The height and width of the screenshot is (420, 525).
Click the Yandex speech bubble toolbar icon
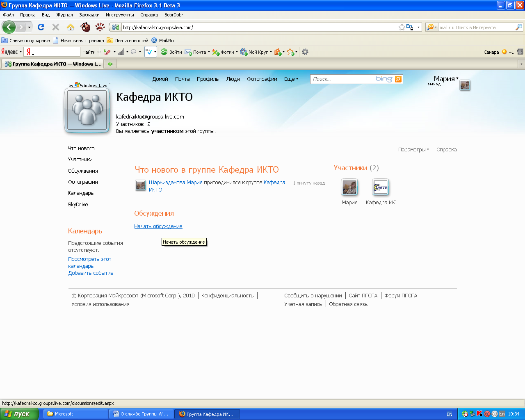(133, 52)
